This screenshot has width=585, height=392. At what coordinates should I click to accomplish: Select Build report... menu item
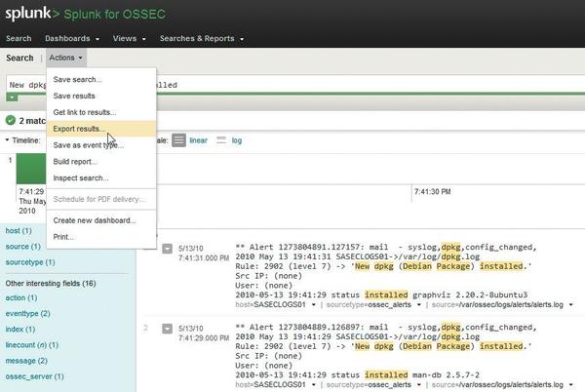pyautogui.click(x=101, y=162)
